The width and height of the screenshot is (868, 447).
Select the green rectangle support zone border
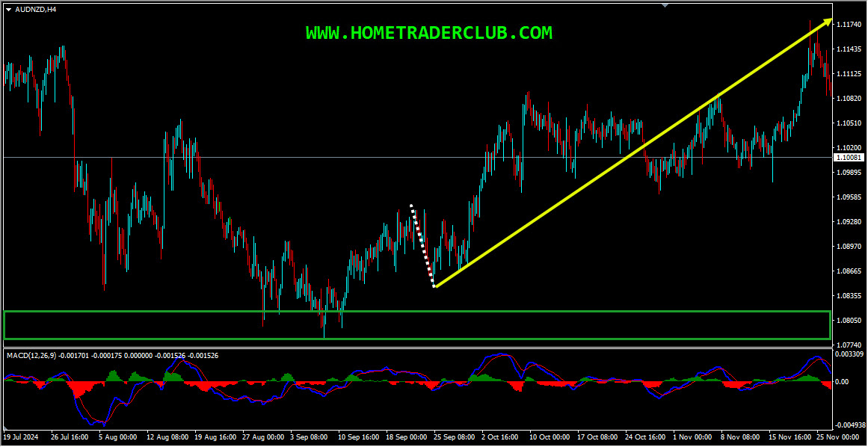[417, 324]
